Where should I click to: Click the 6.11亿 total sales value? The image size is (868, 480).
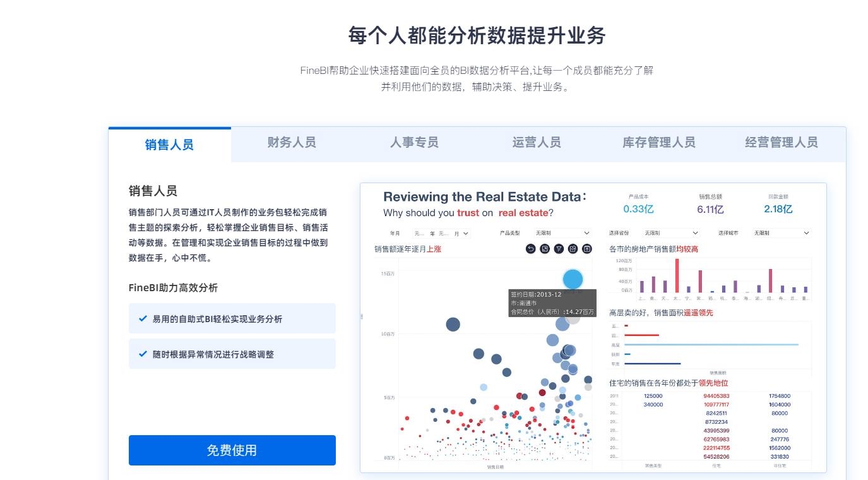(x=710, y=209)
